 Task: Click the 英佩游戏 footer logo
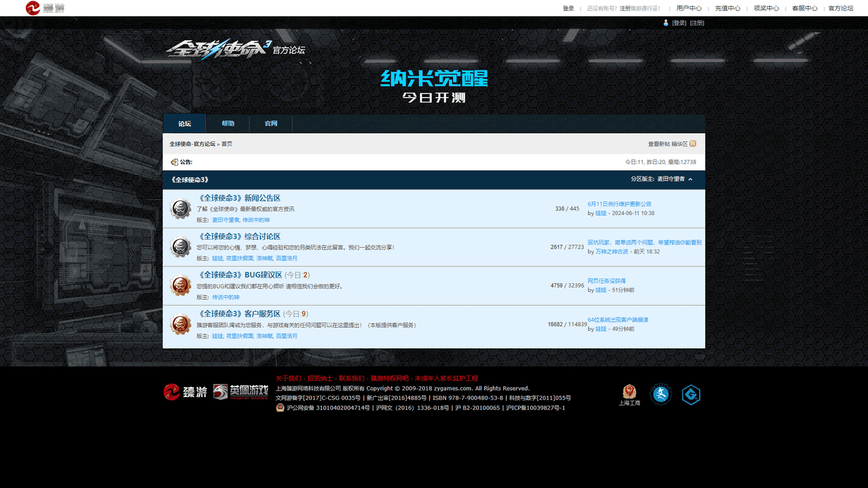[x=241, y=392]
